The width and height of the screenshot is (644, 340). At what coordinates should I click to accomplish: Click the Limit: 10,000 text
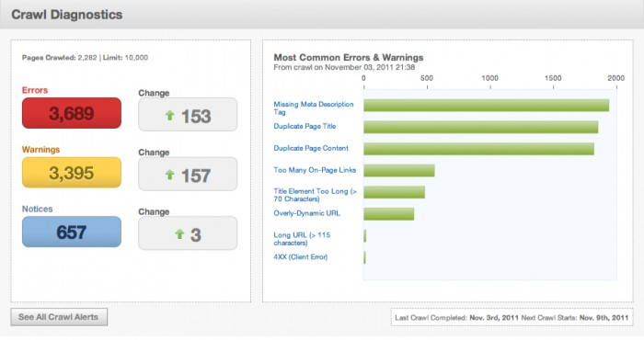coord(125,57)
